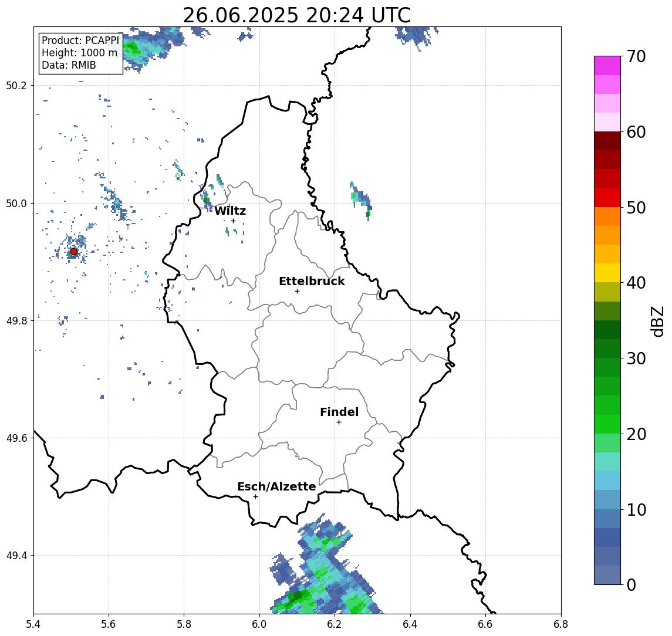Image resolution: width=672 pixels, height=636 pixels.
Task: Click the plus marker below Esch/Alzette
Action: (x=255, y=497)
